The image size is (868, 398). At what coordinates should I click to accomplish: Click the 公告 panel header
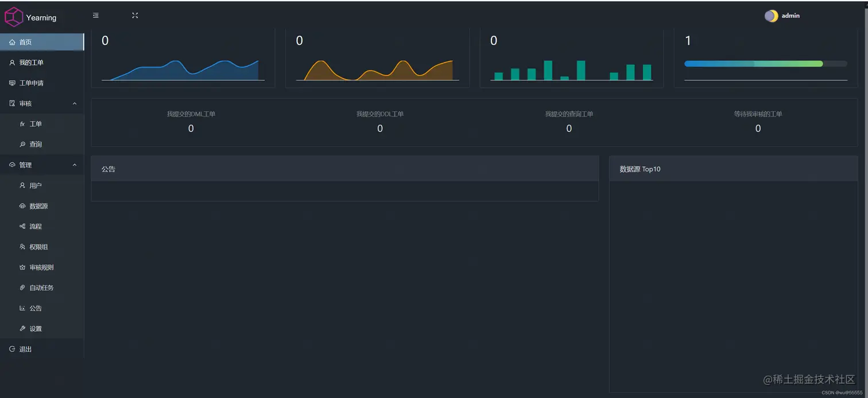[345, 169]
